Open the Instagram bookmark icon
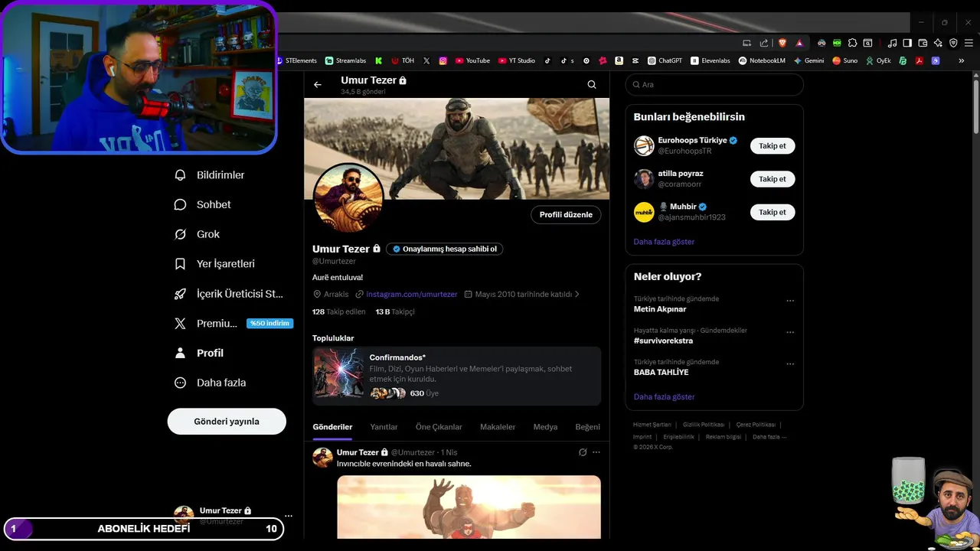980x551 pixels. (x=443, y=60)
